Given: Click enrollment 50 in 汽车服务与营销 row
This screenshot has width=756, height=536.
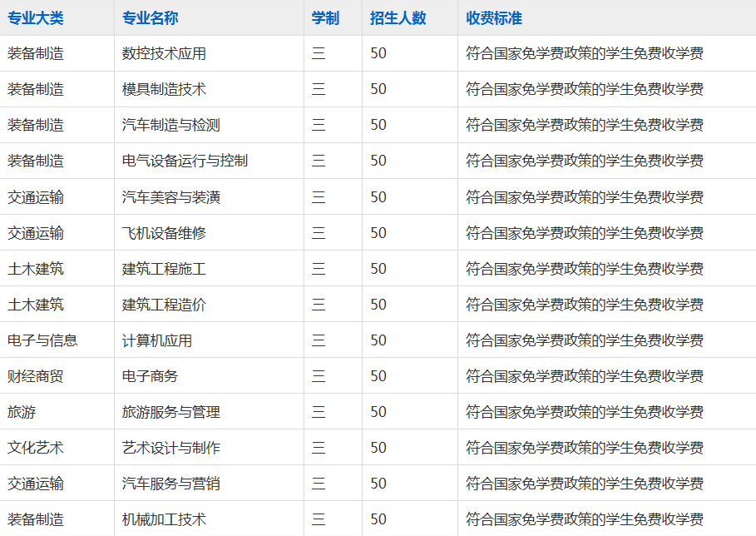Looking at the screenshot, I should (378, 484).
